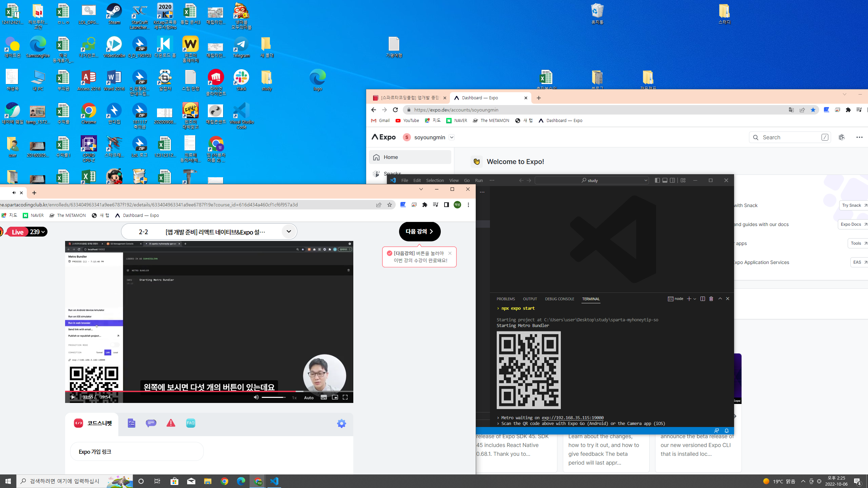Viewport: 868px width, 488px height.
Task: Focus the Expo Search field
Action: pyautogui.click(x=790, y=137)
